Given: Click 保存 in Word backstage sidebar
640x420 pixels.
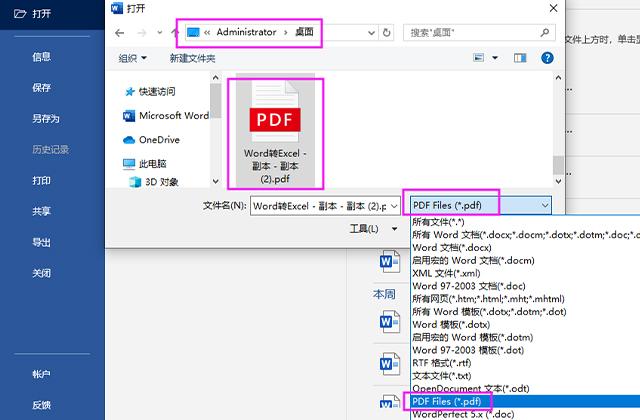Looking at the screenshot, I should coord(42,87).
